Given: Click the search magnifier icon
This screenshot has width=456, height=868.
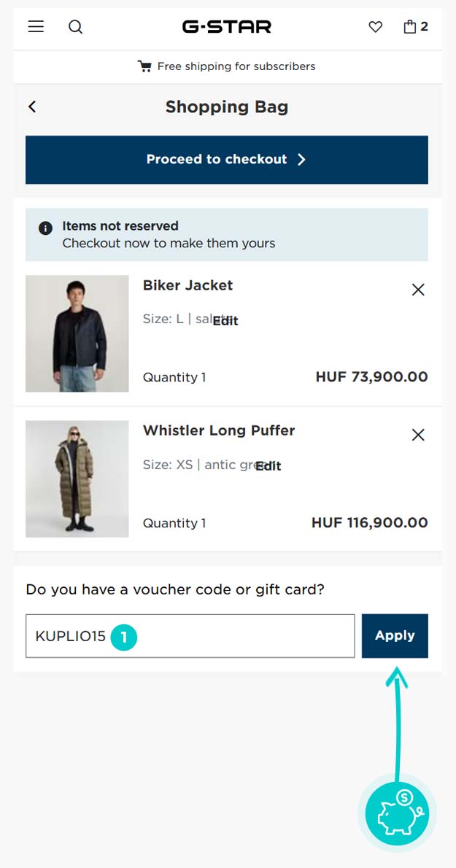Looking at the screenshot, I should (75, 27).
